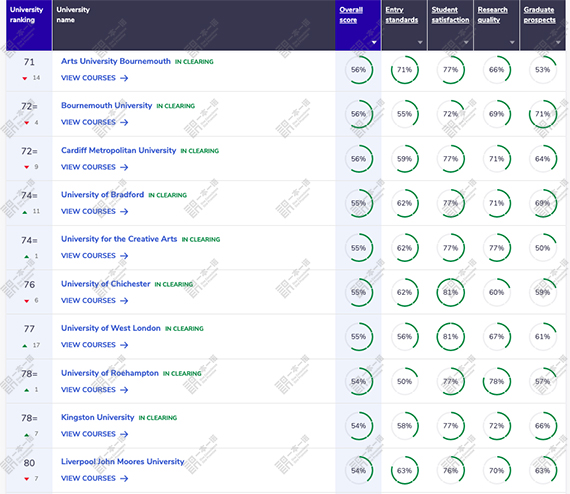Click green up arrow for University of Bradford rank

[25, 212]
